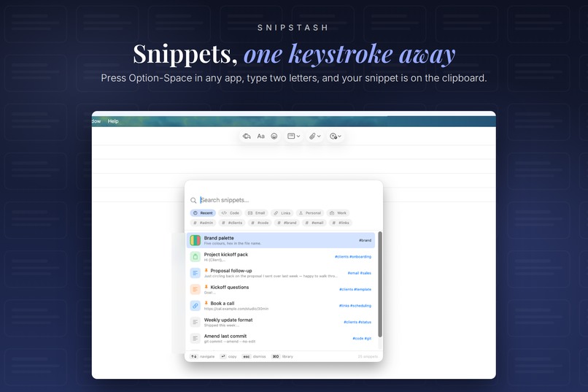This screenshot has height=392, width=588.
Task: Click the #sales tag on Proposal follow-up
Action: (x=366, y=273)
